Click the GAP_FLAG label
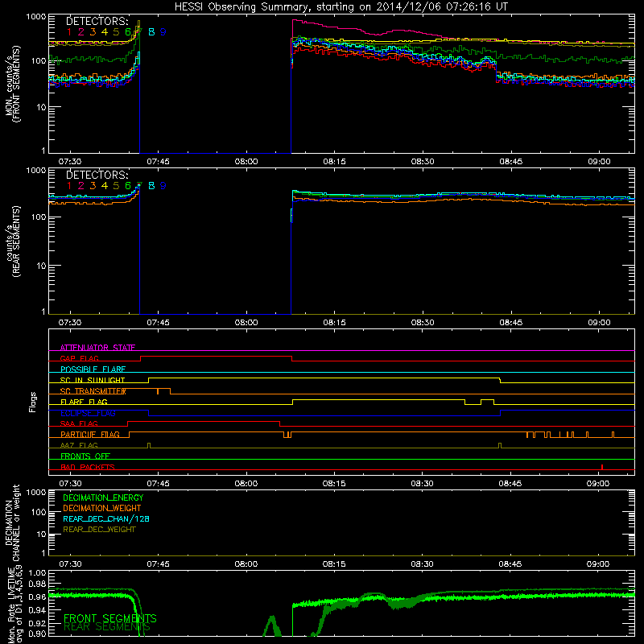 (79, 358)
